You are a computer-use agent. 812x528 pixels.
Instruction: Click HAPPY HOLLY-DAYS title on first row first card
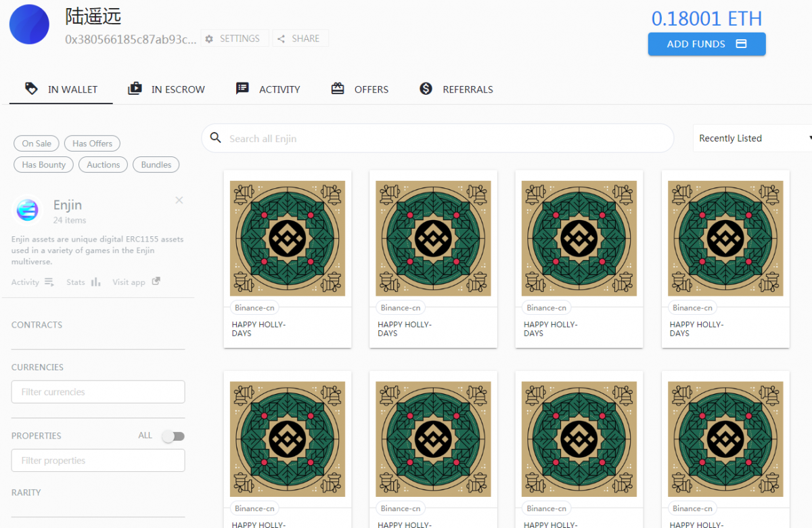pyautogui.click(x=258, y=329)
